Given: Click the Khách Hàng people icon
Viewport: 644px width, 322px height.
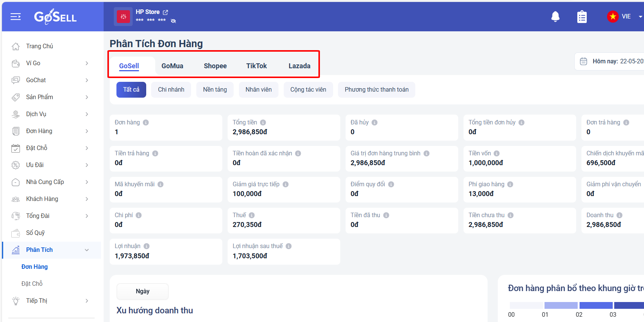Looking at the screenshot, I should [16, 199].
